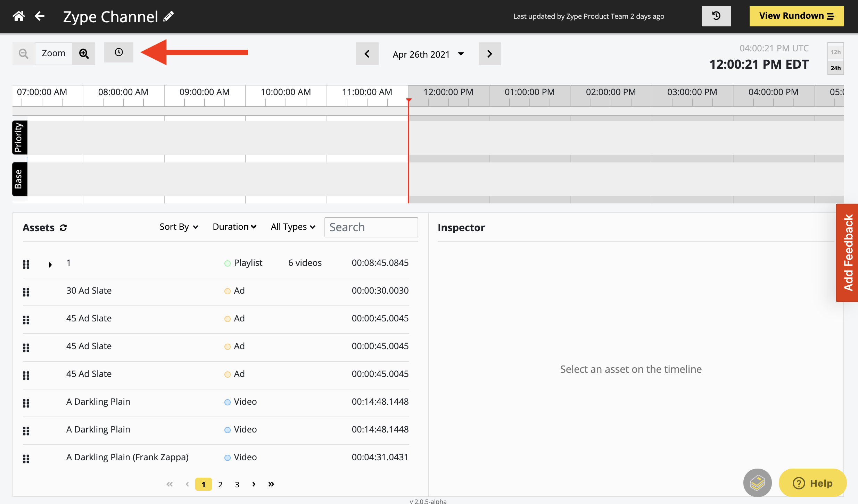Select the Base track label

(x=20, y=179)
